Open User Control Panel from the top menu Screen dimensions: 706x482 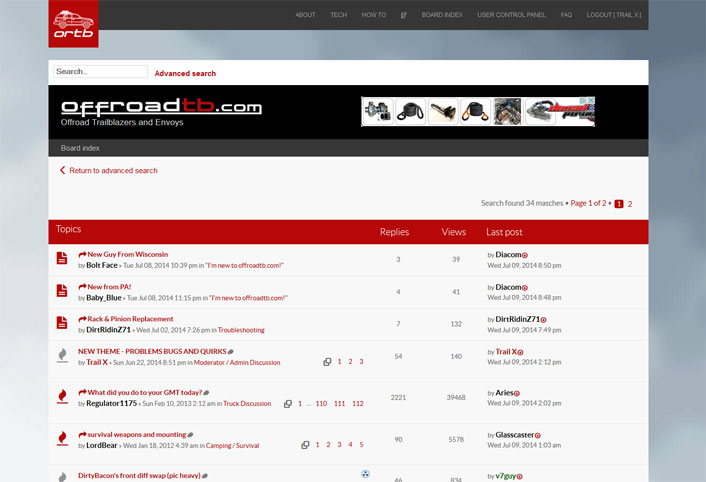511,15
